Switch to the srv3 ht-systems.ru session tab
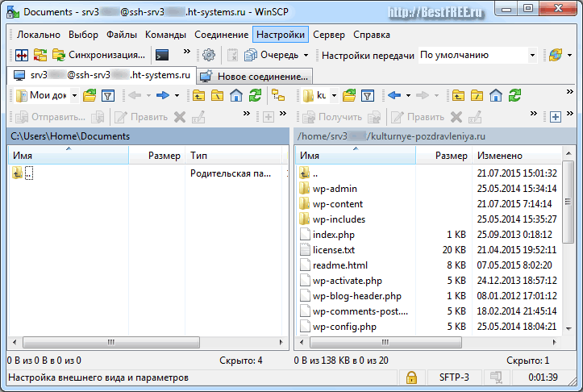This screenshot has height=392, width=583. tap(102, 76)
